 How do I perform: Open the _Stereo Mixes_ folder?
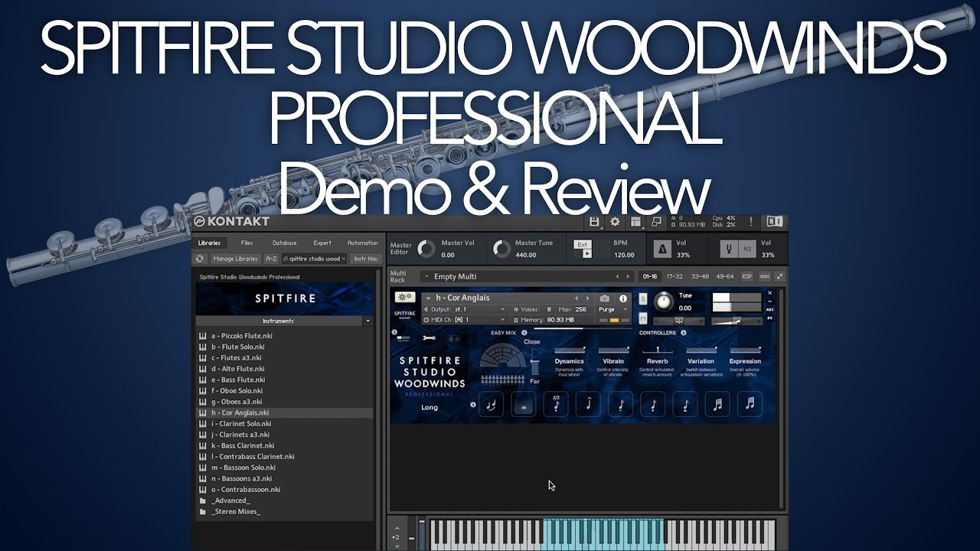(236, 511)
